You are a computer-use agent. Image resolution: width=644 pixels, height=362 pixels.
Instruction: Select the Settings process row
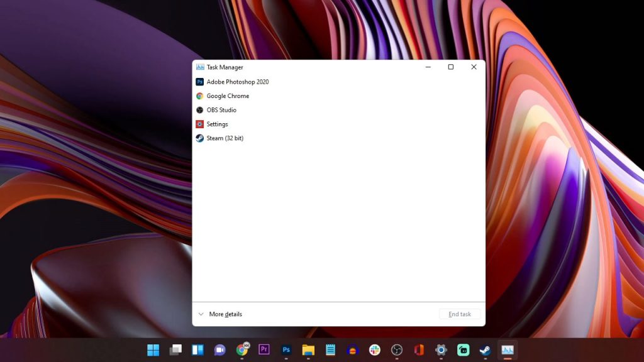pos(339,124)
